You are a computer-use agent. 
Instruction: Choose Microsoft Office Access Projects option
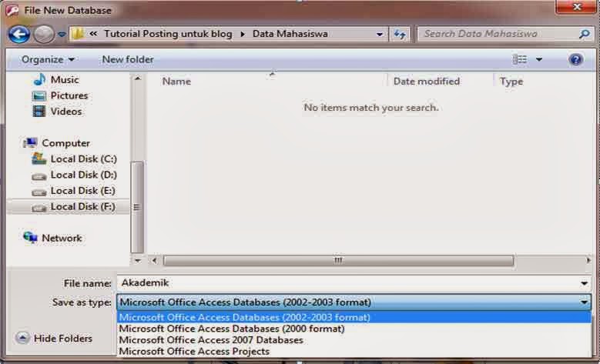click(354, 352)
